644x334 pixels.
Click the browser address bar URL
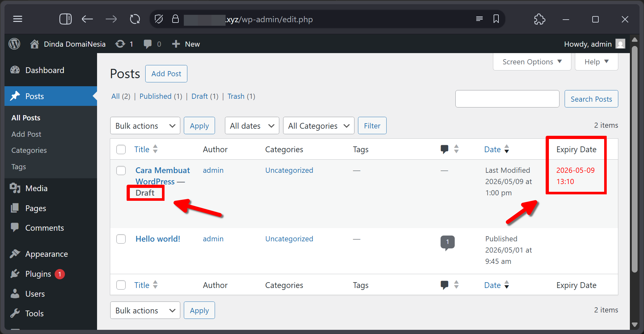click(x=269, y=19)
